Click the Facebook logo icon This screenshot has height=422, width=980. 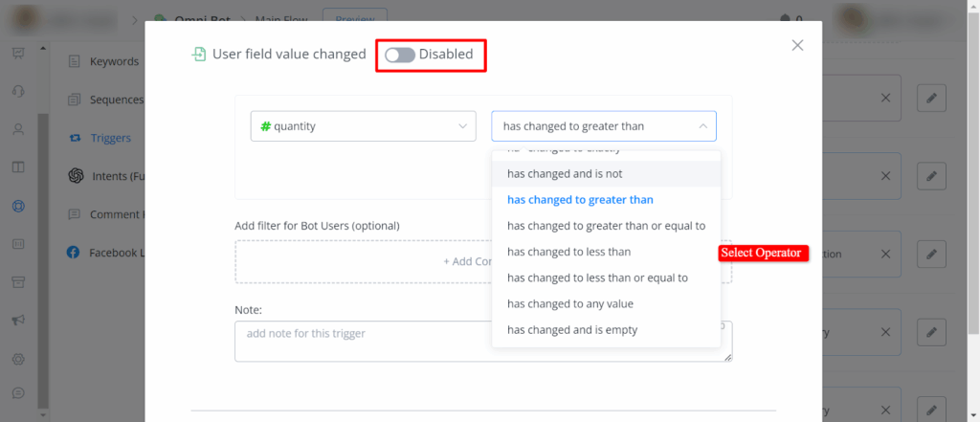tap(73, 253)
